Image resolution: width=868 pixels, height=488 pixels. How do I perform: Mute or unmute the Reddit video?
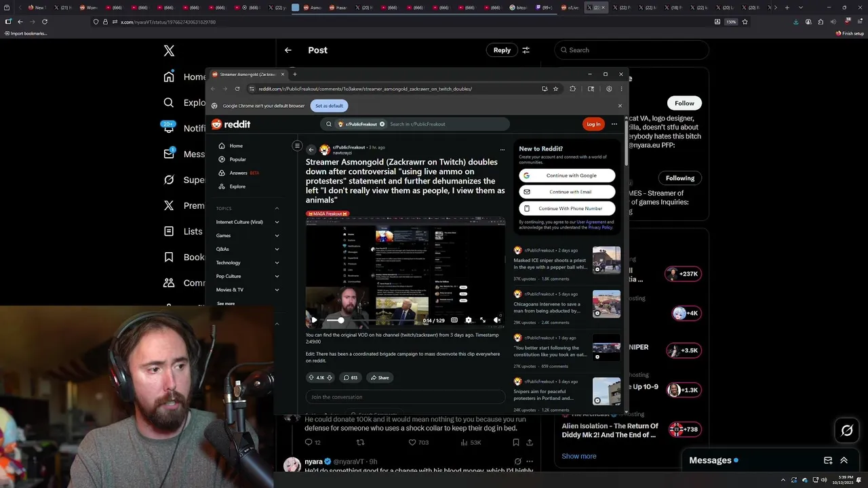point(497,320)
